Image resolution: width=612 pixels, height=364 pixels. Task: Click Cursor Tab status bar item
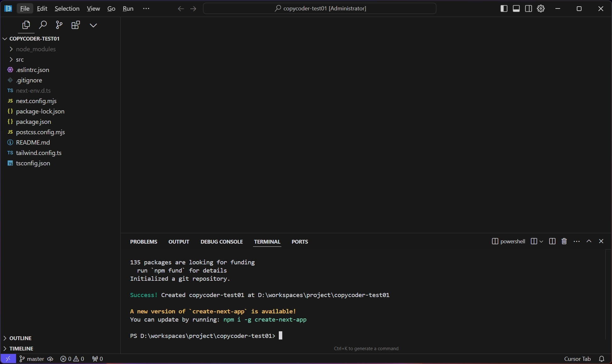pos(577,359)
